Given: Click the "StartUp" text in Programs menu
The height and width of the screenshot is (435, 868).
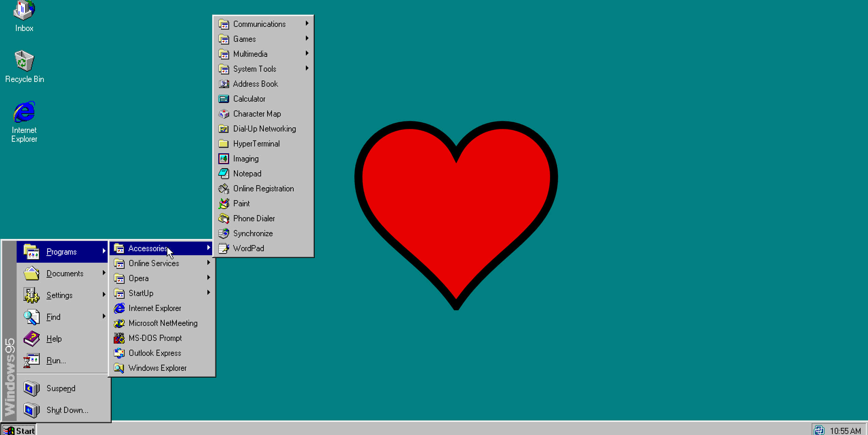Looking at the screenshot, I should (x=141, y=293).
